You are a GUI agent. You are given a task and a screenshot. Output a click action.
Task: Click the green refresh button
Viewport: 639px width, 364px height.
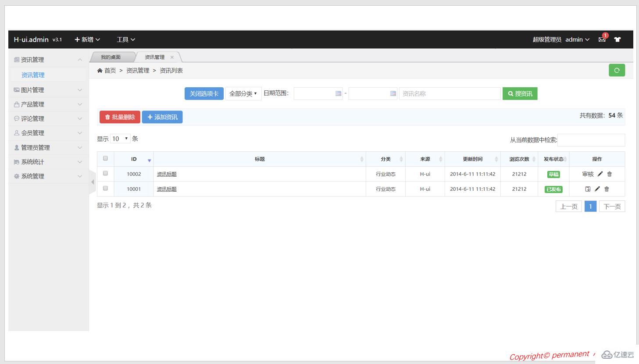[x=617, y=70]
